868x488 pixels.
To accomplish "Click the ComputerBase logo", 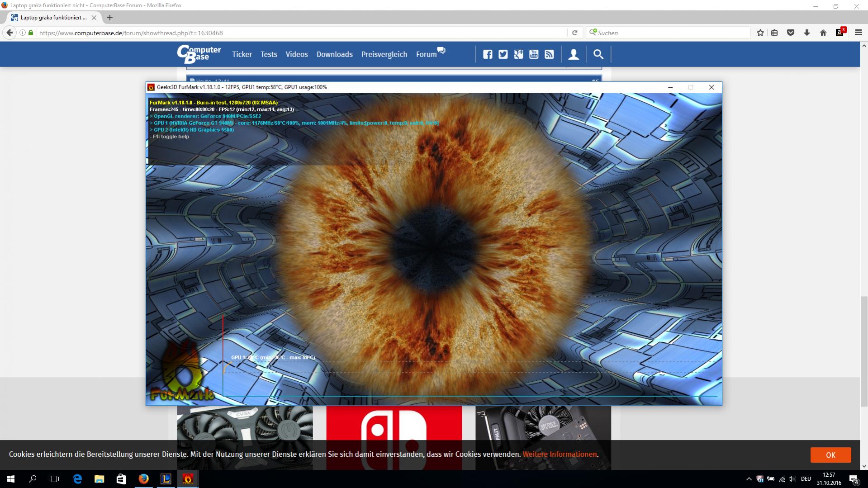I will point(199,54).
